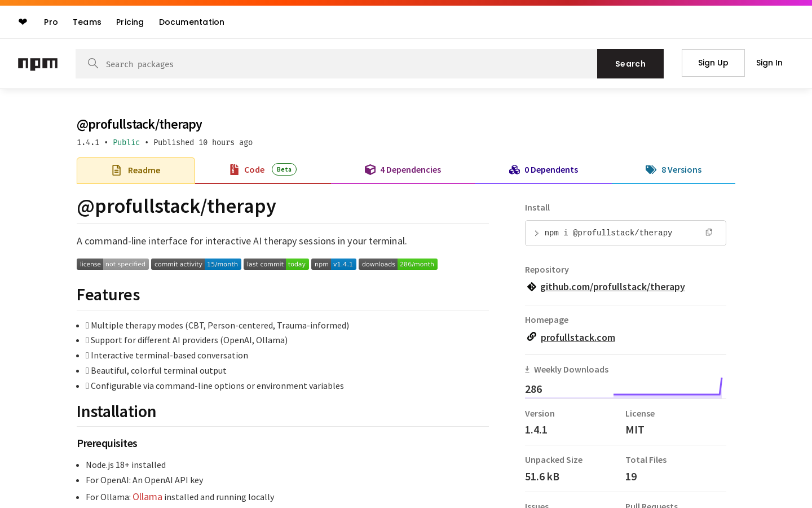Click the Total Files value 19
This screenshot has height=508, width=812.
point(631,476)
